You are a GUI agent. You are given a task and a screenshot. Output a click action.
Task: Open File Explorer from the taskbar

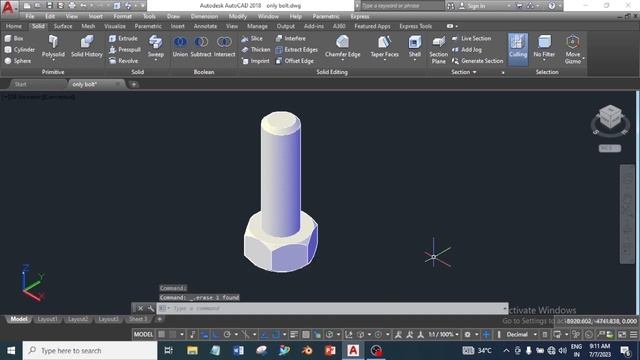192,351
